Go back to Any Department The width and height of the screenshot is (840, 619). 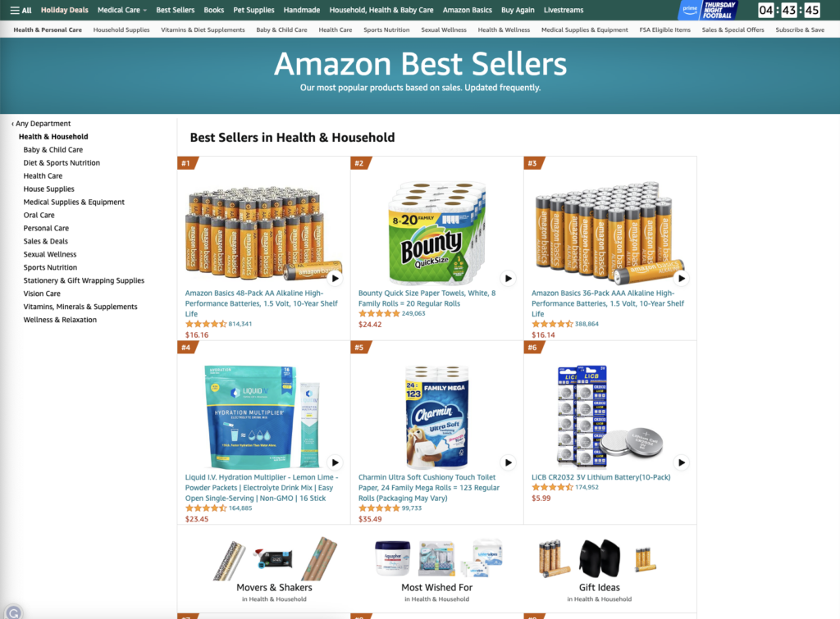click(41, 124)
